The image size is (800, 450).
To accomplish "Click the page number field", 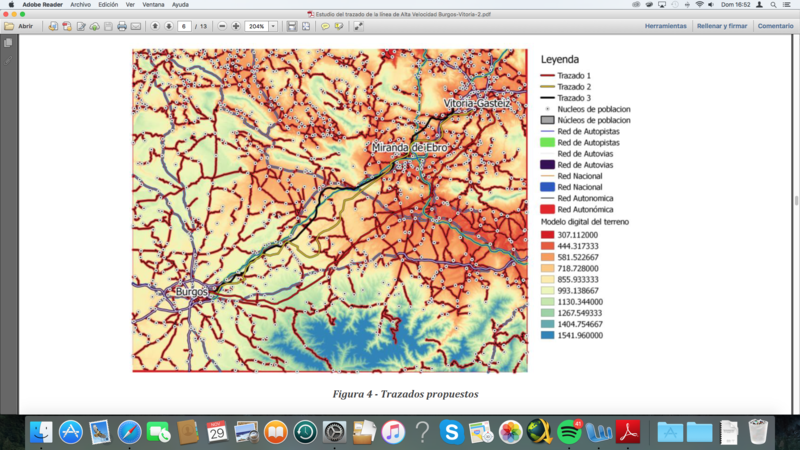I will 184,26.
